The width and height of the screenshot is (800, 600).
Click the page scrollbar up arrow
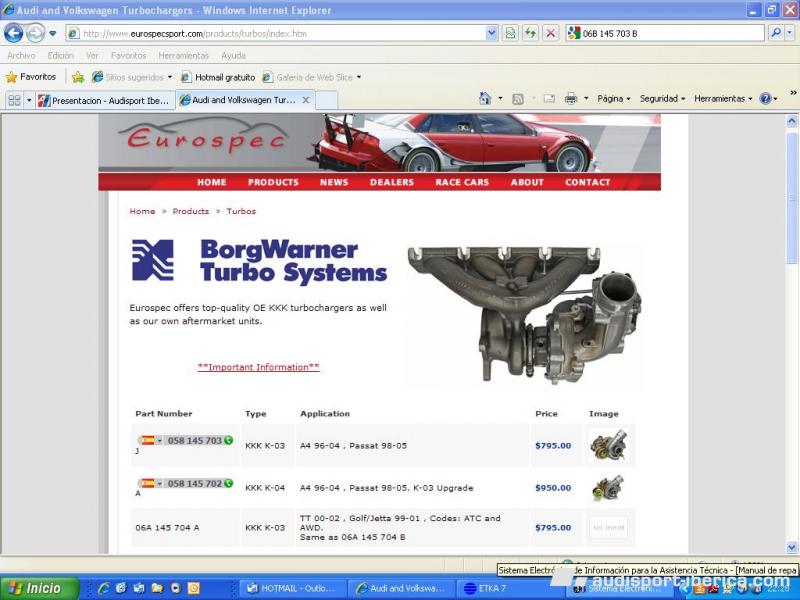coord(792,121)
